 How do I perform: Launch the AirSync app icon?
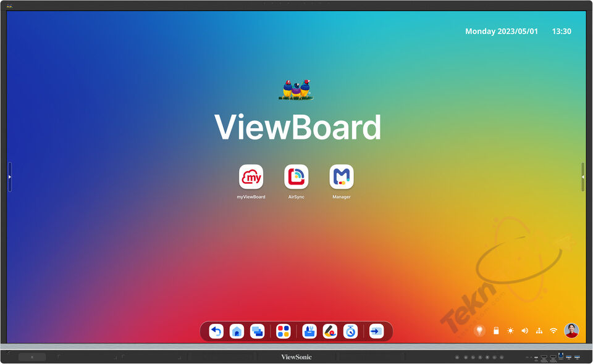pos(296,176)
